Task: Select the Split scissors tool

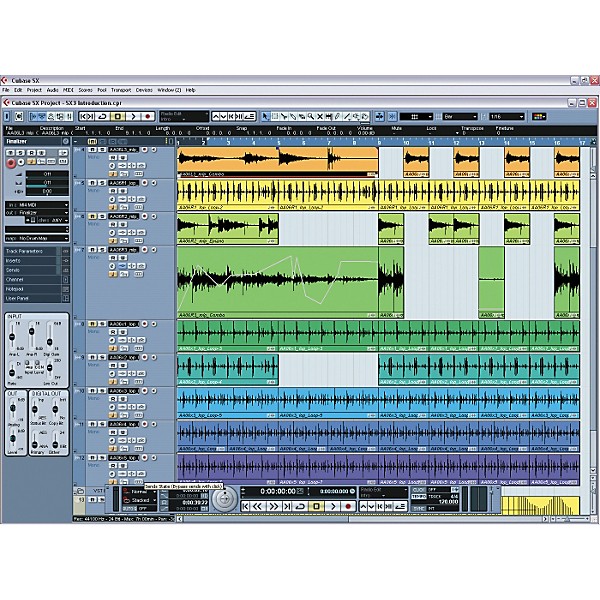Action: pyautogui.click(x=284, y=117)
